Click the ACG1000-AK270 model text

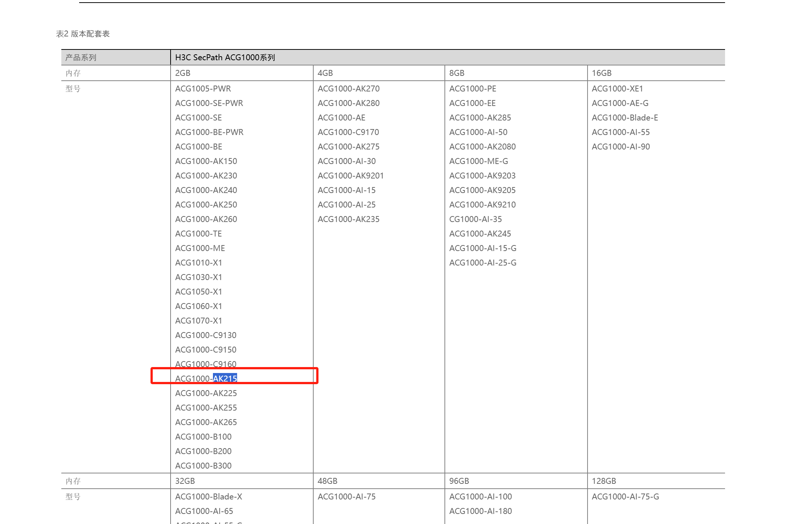point(348,89)
